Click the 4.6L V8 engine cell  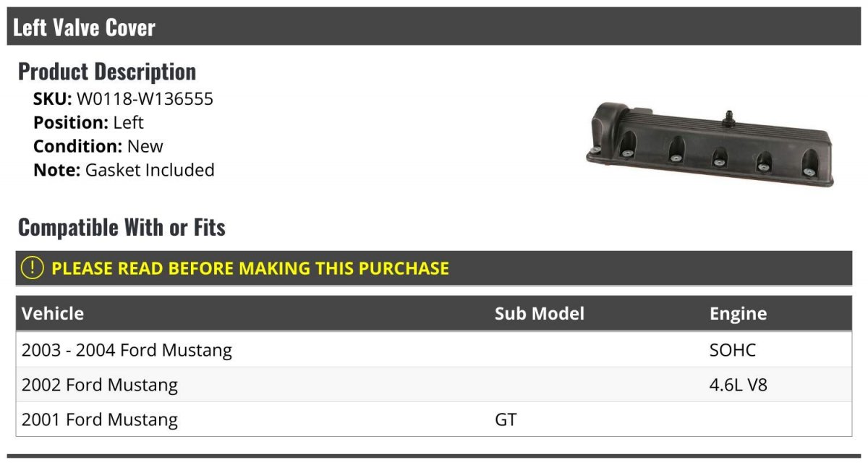click(739, 385)
